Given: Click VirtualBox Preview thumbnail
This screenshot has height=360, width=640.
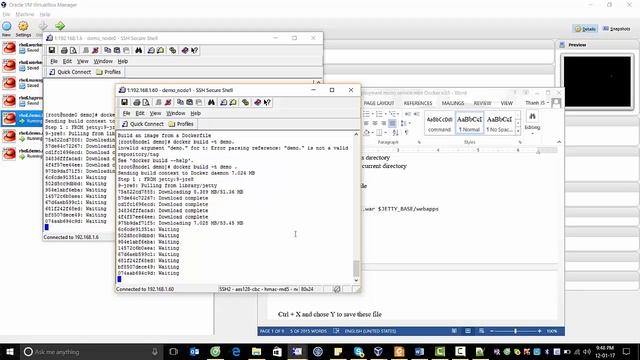Looking at the screenshot, I should [x=597, y=82].
